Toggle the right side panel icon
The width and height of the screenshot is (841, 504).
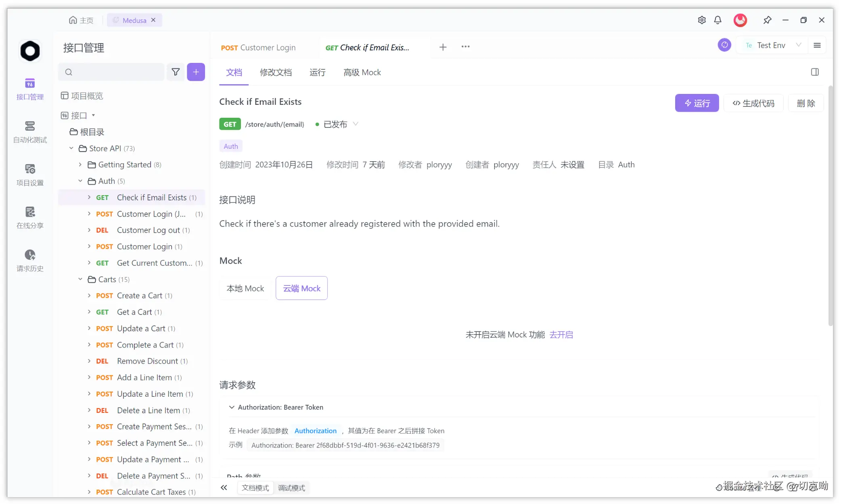tap(815, 72)
